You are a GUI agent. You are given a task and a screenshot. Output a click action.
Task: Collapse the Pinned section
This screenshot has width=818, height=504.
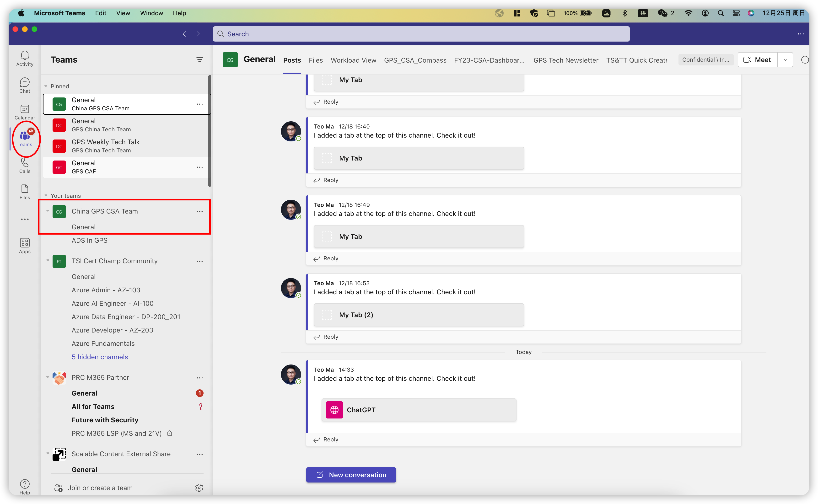coord(46,86)
